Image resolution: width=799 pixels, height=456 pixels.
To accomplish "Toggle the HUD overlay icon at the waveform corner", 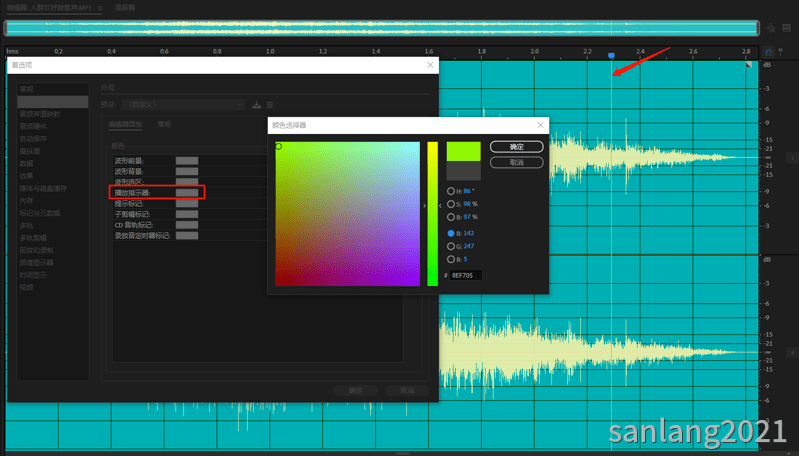I will coord(748,65).
